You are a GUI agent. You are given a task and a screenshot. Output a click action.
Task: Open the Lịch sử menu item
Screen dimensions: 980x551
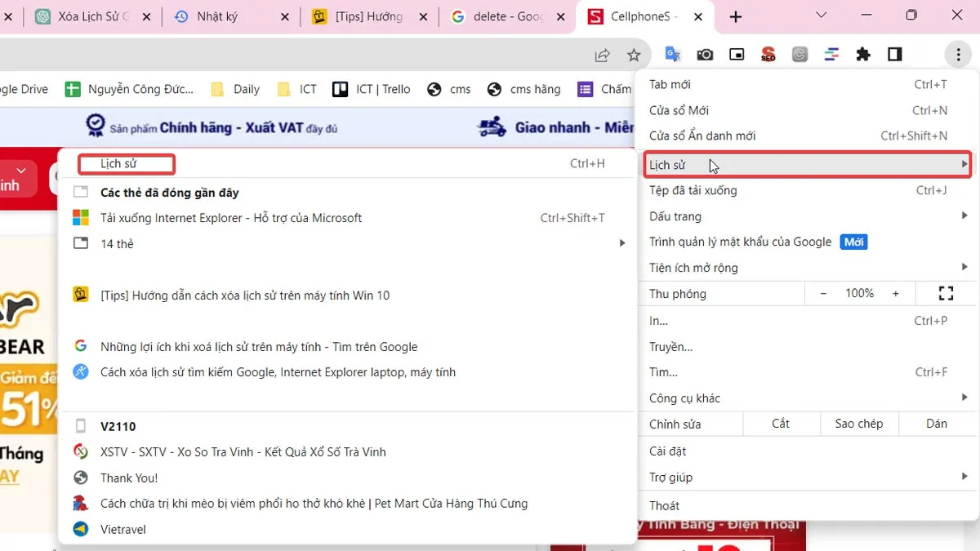pyautogui.click(x=667, y=164)
